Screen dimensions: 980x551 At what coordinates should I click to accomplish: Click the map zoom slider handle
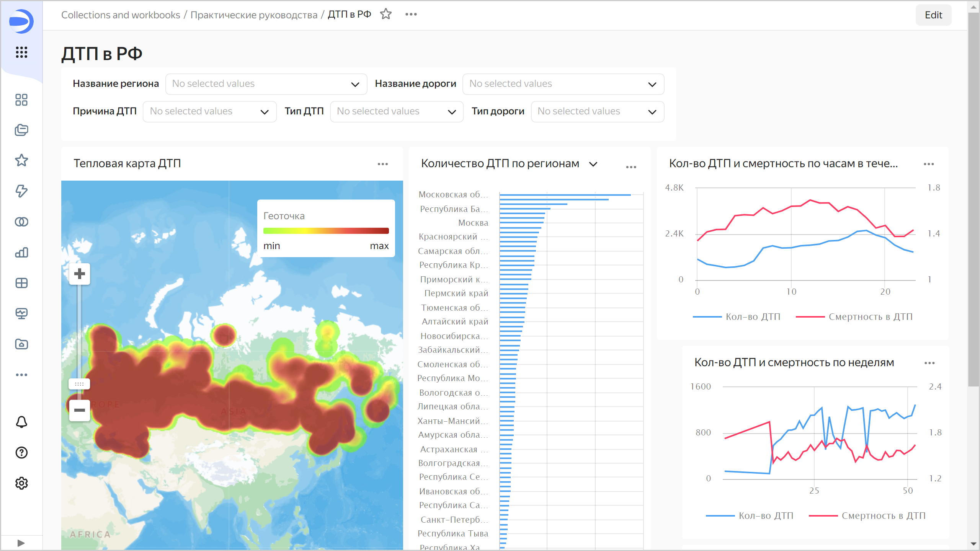[x=79, y=384]
